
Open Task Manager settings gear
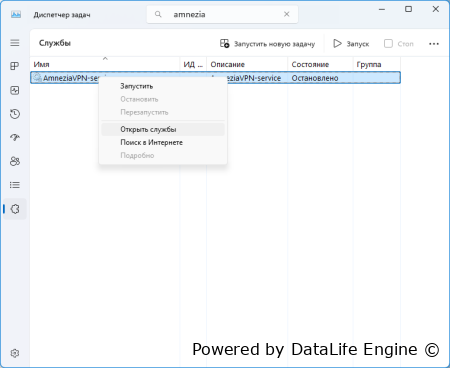(x=15, y=353)
